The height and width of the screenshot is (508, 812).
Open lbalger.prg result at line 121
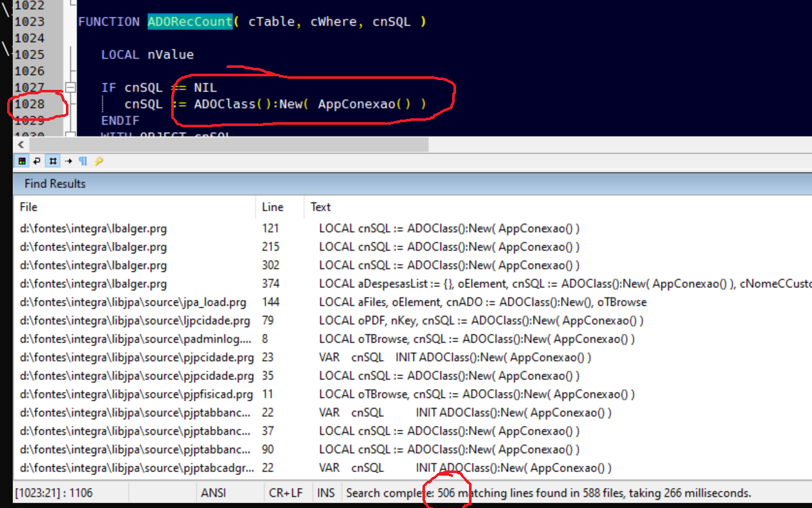click(93, 228)
